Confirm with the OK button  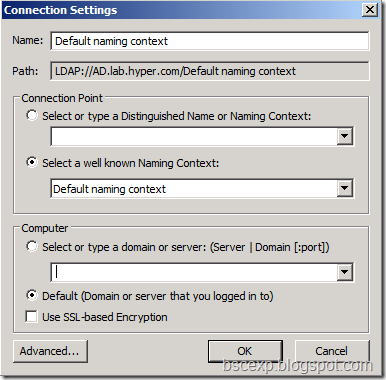click(x=245, y=351)
